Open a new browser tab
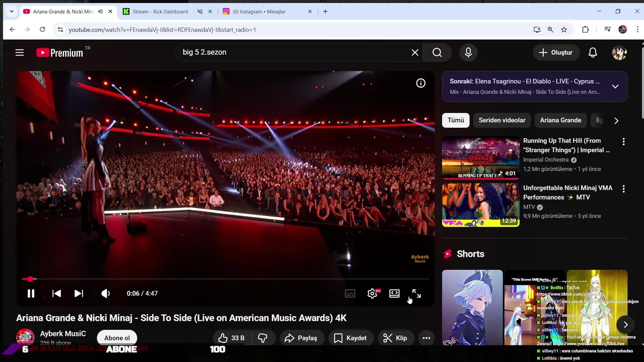 pos(325,12)
